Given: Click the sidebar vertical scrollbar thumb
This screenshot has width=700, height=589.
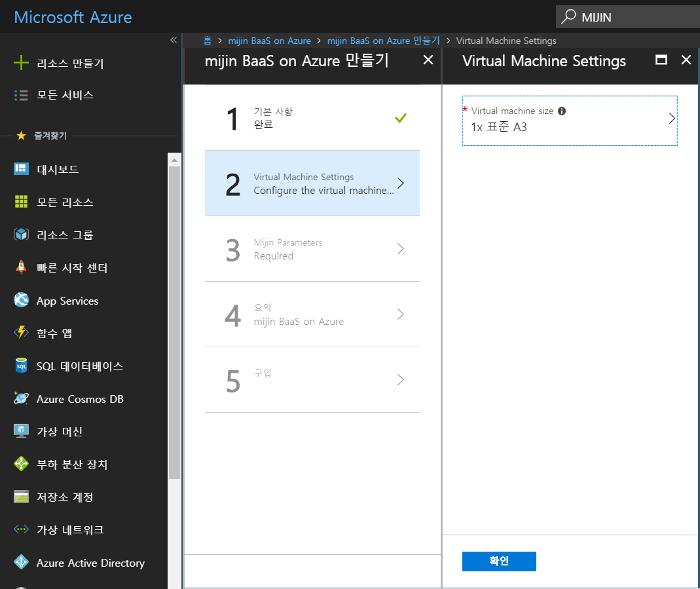Looking at the screenshot, I should coord(175,322).
